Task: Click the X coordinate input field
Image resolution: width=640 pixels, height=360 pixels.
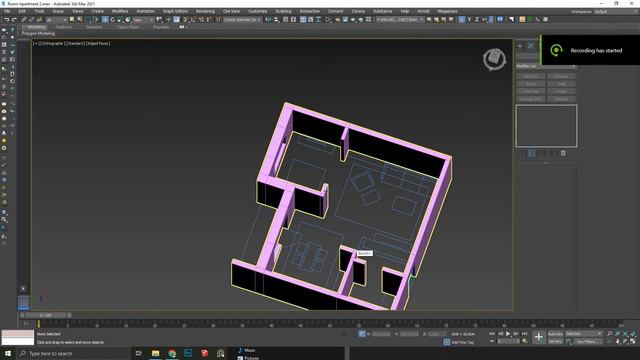Action: [382, 333]
